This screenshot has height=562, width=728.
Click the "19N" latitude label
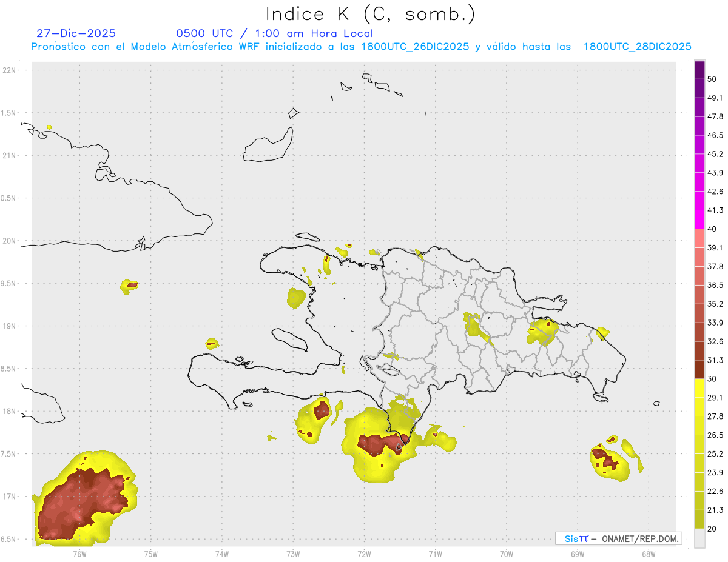pyautogui.click(x=10, y=326)
